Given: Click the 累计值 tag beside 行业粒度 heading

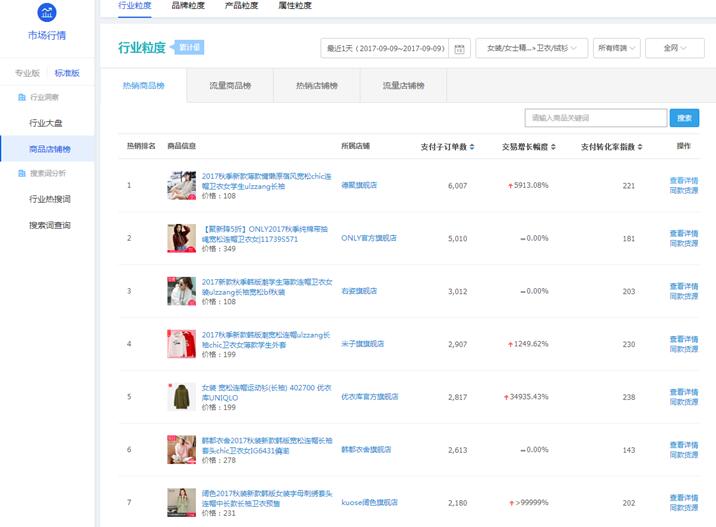Looking at the screenshot, I should pyautogui.click(x=187, y=47).
